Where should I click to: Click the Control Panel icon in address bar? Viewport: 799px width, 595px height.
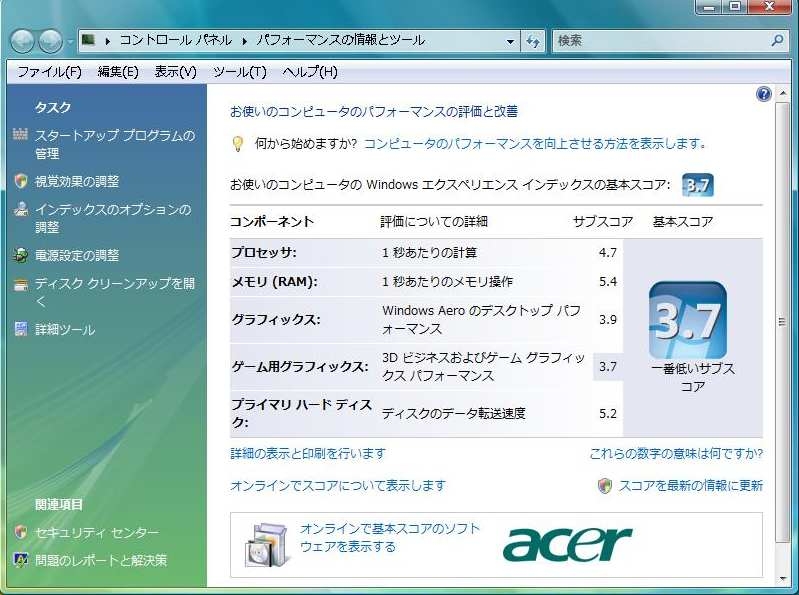click(89, 40)
